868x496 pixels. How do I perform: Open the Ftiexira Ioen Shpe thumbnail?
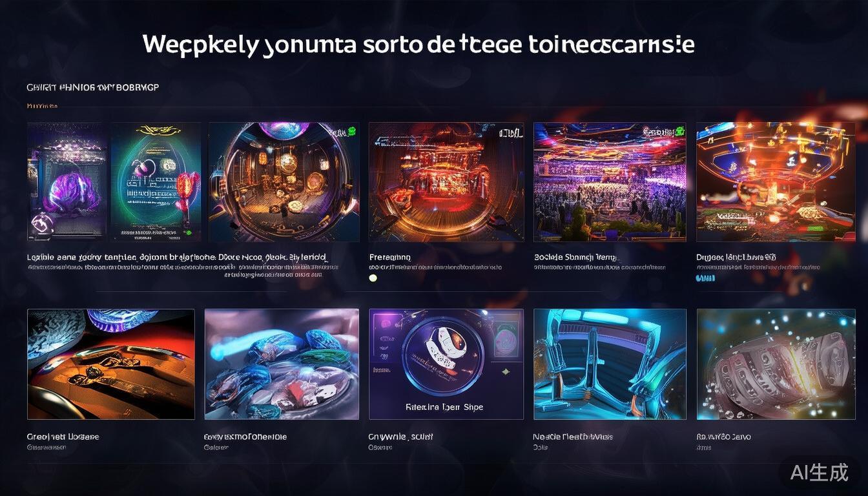click(x=446, y=364)
